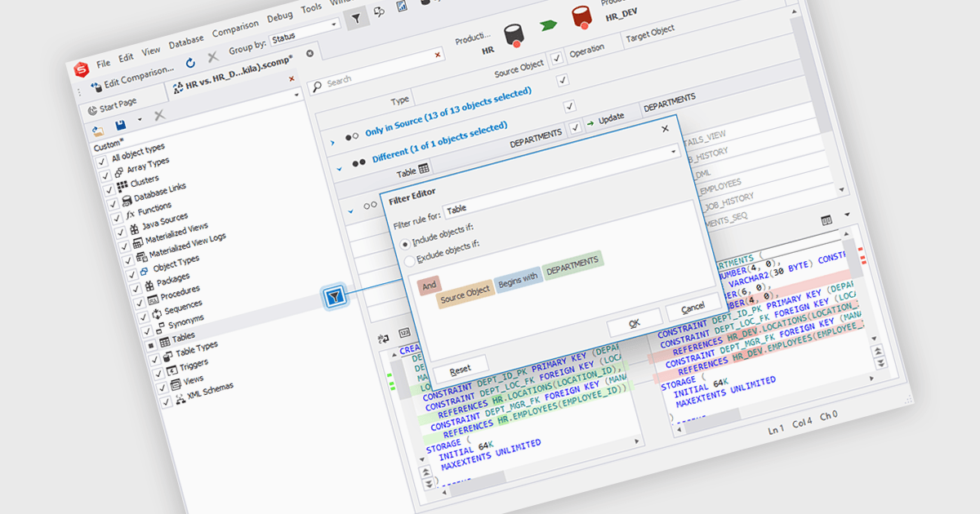Click the filter funnel toolbar icon
This screenshot has height=514, width=980.
point(356,17)
